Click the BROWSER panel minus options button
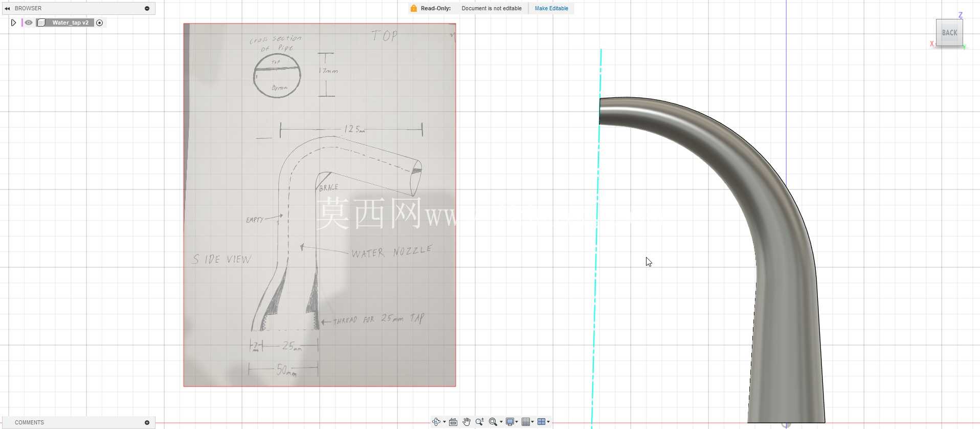 tap(147, 8)
